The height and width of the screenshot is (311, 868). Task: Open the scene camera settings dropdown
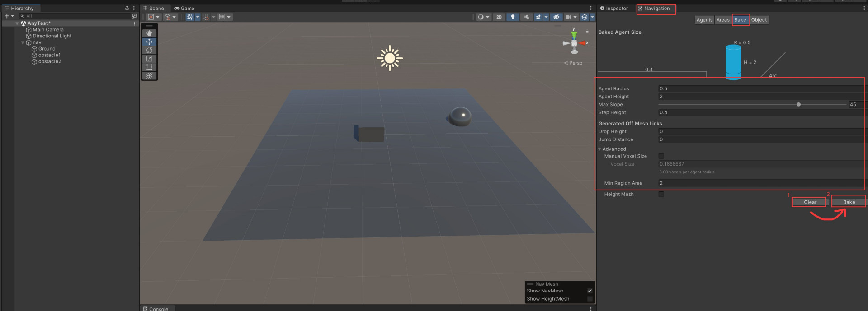pos(575,17)
